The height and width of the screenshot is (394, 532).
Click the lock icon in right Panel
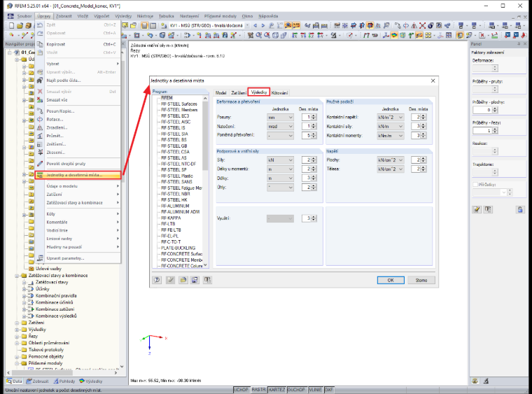pyautogui.click(x=520, y=209)
